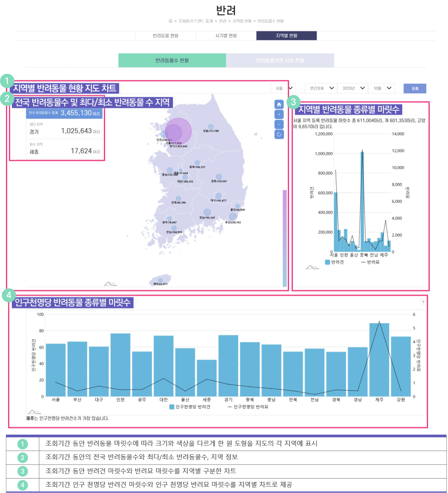This screenshot has height=493, width=448.
Task: Toggle the 반려묘 legend in regional species chart
Action: 370,262
